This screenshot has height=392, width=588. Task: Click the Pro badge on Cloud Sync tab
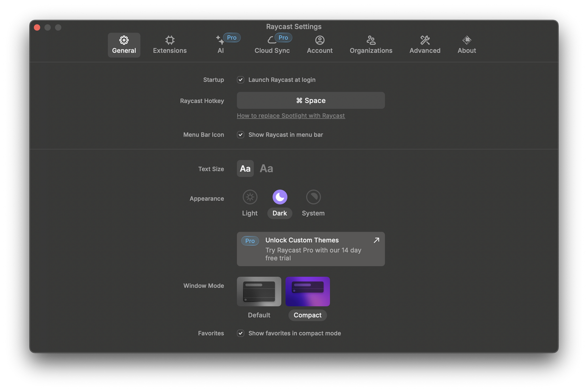pyautogui.click(x=283, y=38)
